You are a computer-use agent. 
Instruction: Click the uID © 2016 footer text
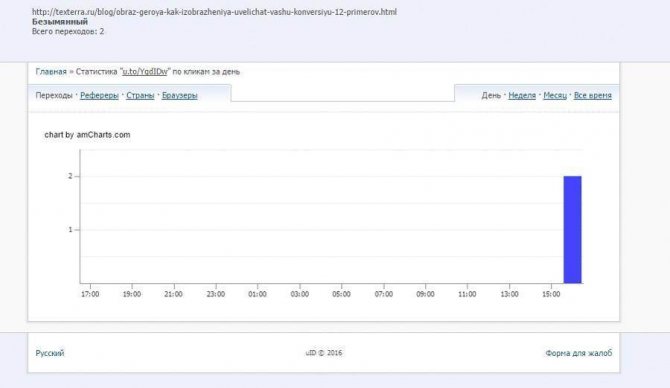point(324,353)
